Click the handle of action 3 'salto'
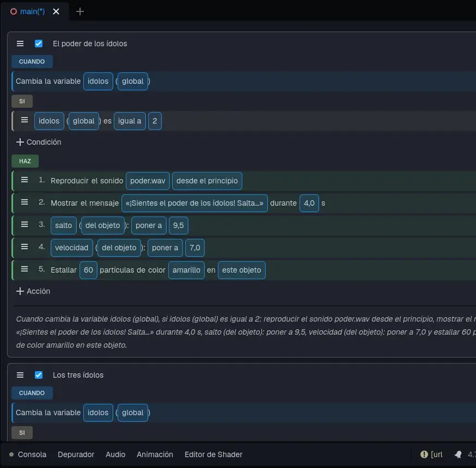The width and height of the screenshot is (476, 468). (x=25, y=224)
